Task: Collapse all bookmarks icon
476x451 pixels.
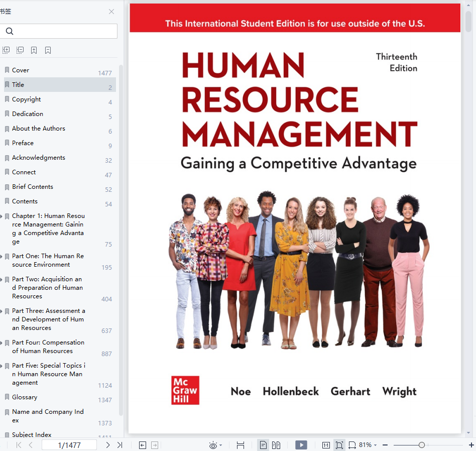Action: tap(20, 50)
